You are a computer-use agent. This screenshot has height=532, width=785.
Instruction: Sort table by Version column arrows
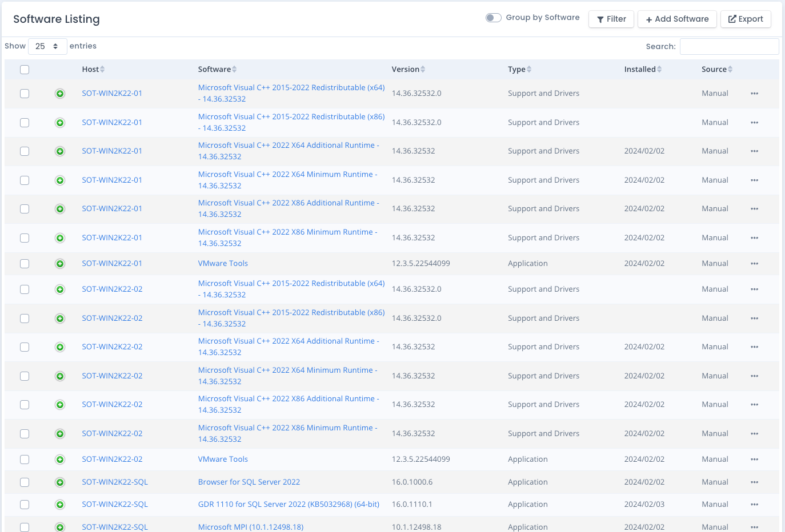click(x=423, y=69)
